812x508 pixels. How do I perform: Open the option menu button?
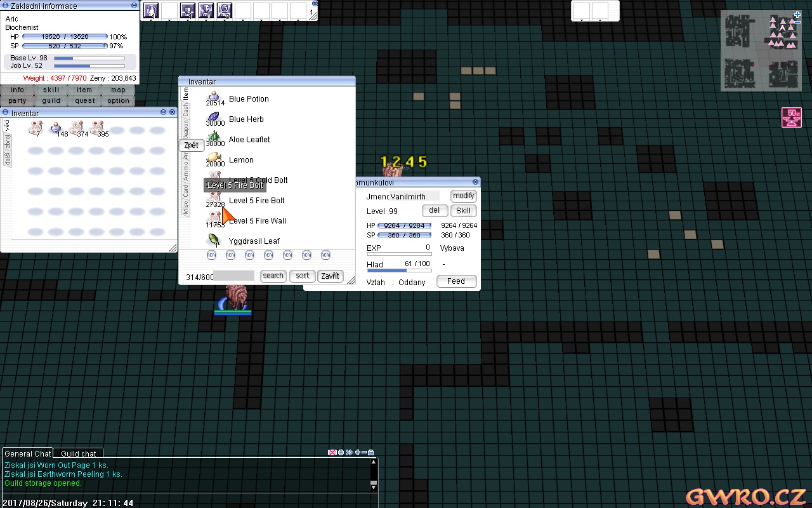pyautogui.click(x=118, y=100)
